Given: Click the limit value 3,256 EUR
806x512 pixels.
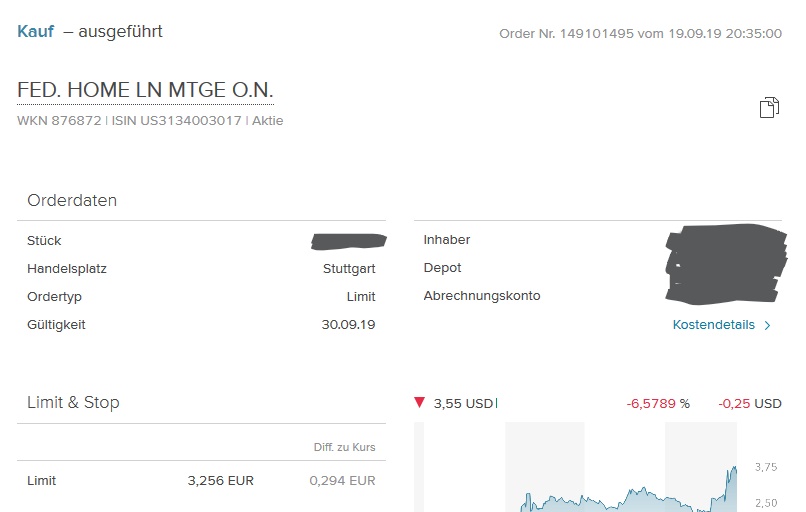Looking at the screenshot, I should pos(220,481).
